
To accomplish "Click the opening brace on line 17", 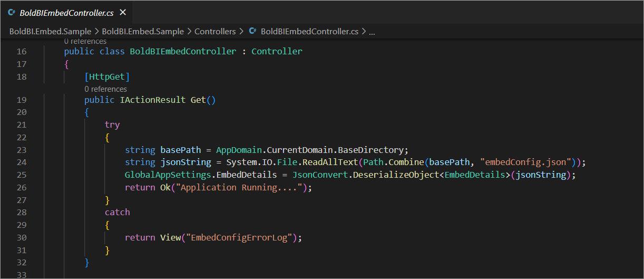I will point(67,64).
